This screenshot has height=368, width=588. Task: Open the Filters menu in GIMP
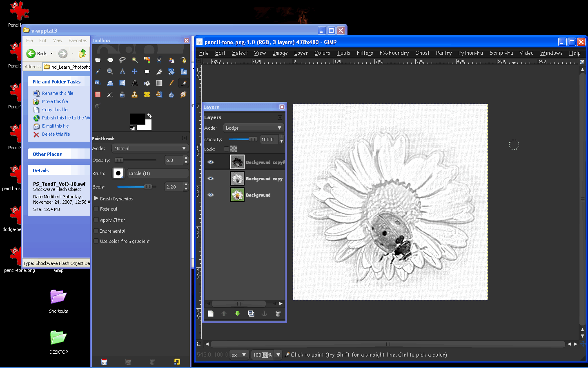pyautogui.click(x=365, y=53)
